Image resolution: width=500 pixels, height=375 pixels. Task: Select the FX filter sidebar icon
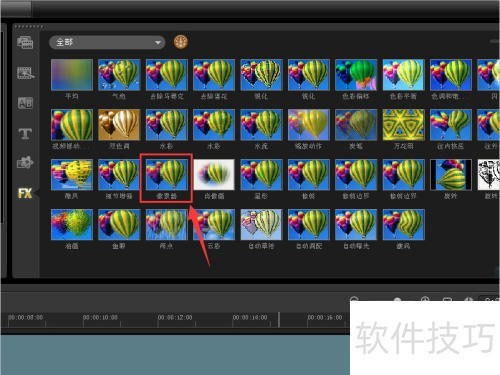pyautogui.click(x=25, y=193)
